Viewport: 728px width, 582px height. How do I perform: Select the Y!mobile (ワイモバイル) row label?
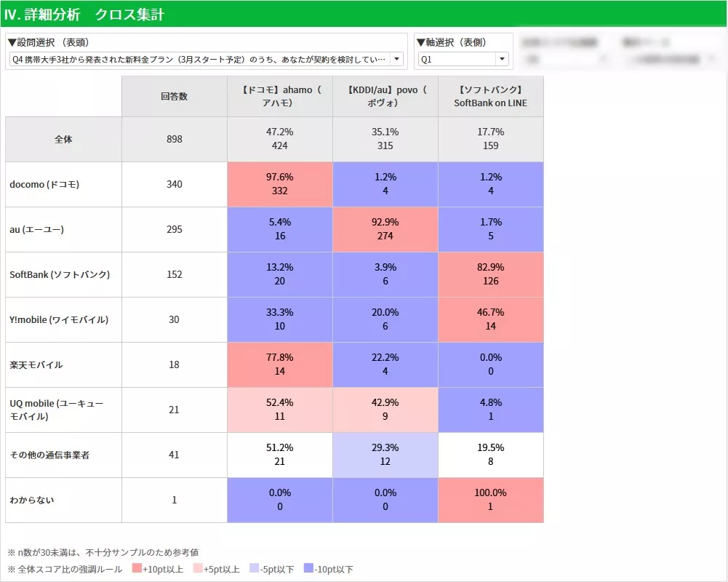(x=59, y=320)
